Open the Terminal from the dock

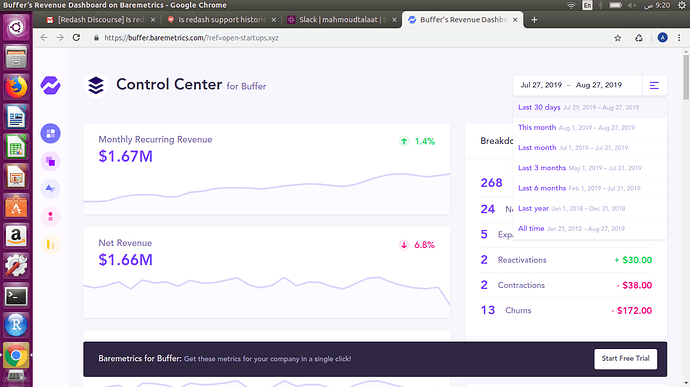click(16, 296)
